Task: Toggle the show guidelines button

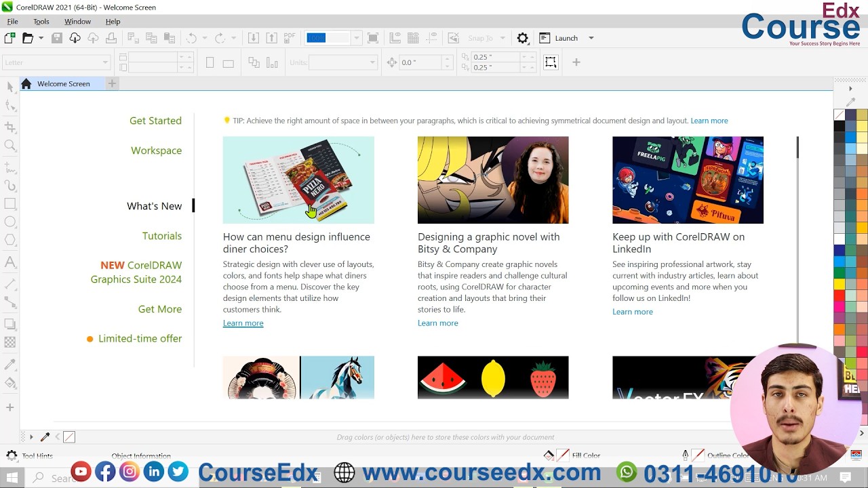Action: point(431,38)
